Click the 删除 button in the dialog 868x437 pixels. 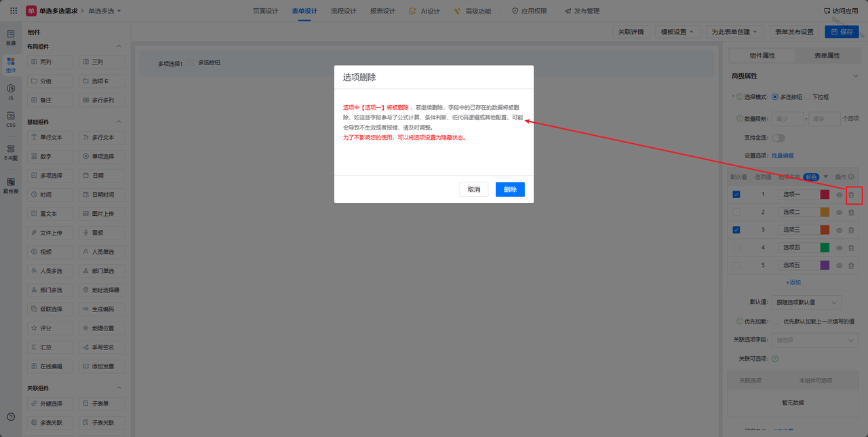pos(510,189)
